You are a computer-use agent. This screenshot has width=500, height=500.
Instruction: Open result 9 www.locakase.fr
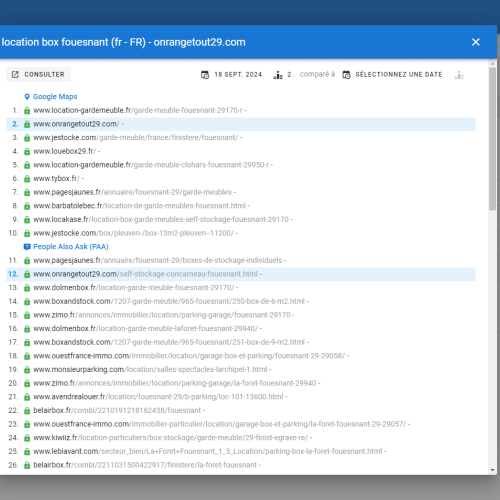tap(161, 220)
